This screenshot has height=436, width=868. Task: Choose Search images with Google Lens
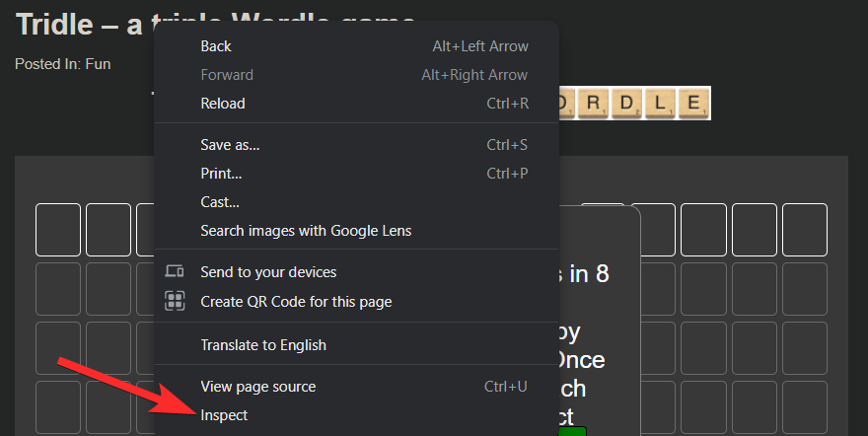(x=306, y=231)
